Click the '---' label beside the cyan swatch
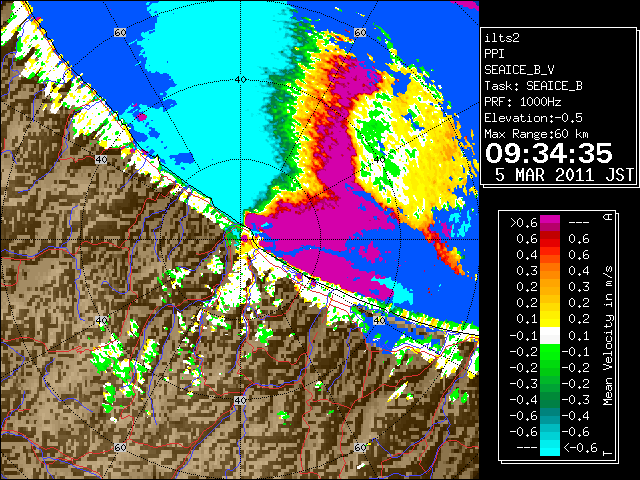Viewport: 640px width, 480px height. (527, 448)
